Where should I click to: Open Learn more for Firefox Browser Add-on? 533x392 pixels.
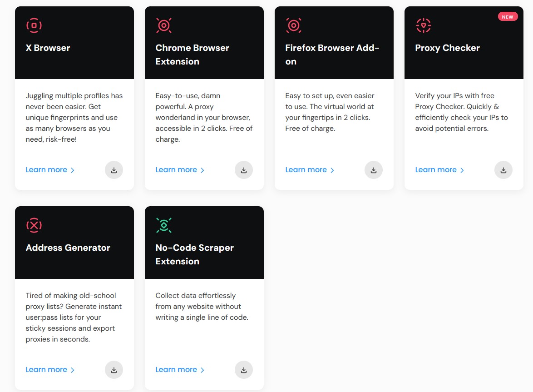pos(306,169)
